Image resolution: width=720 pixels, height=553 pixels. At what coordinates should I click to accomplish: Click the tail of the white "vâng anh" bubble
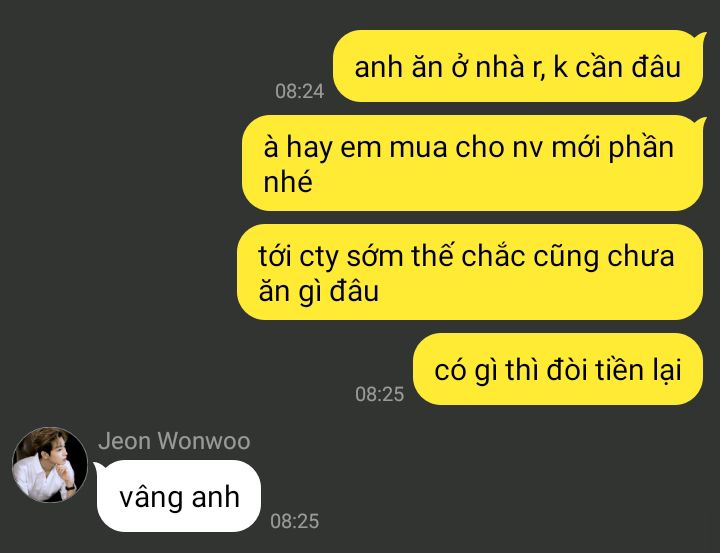pyautogui.click(x=99, y=467)
